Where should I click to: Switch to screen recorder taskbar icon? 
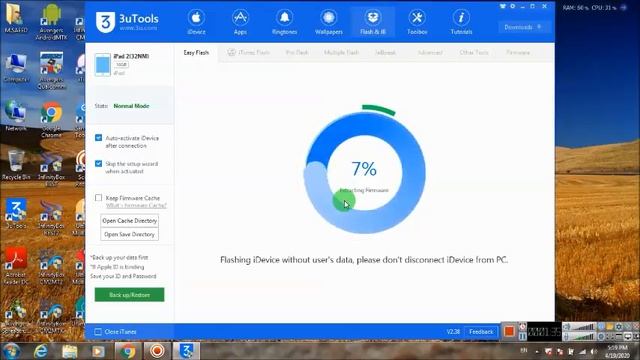coord(157,351)
